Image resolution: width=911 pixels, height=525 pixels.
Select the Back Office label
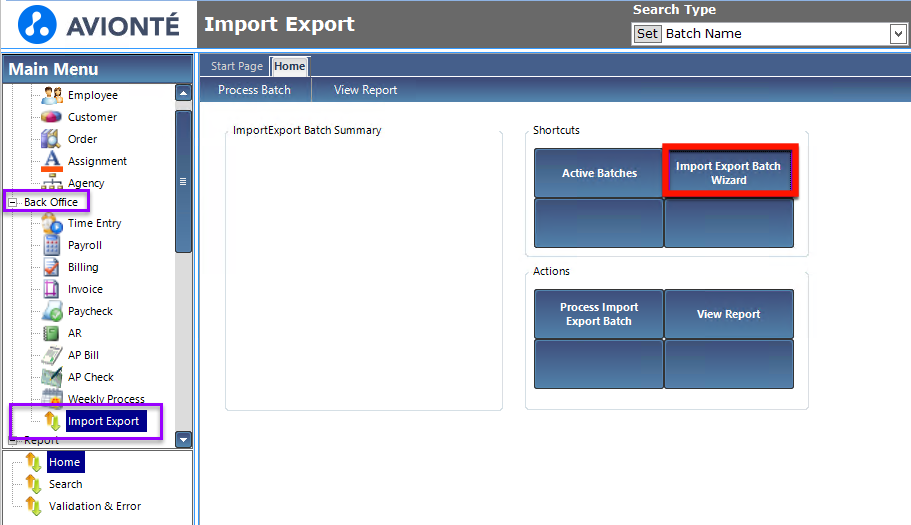(x=51, y=202)
